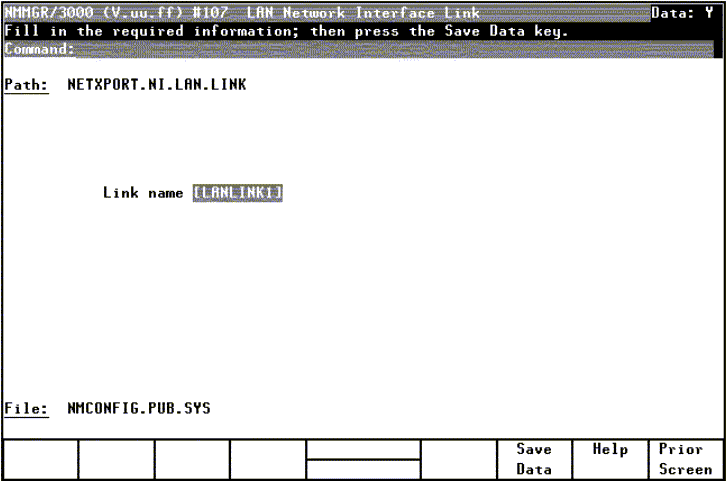Click the 'File:' label
The height and width of the screenshot is (481, 726).
[26, 408]
